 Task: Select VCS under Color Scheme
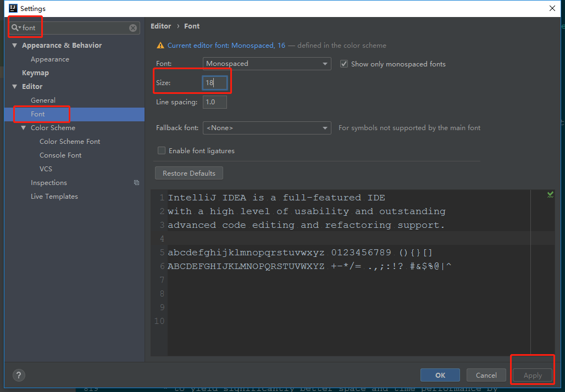46,169
